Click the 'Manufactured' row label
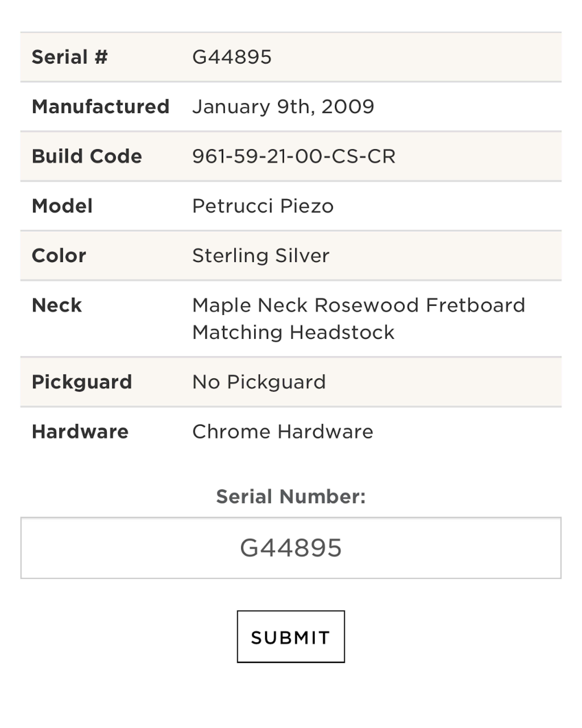 pyautogui.click(x=100, y=107)
